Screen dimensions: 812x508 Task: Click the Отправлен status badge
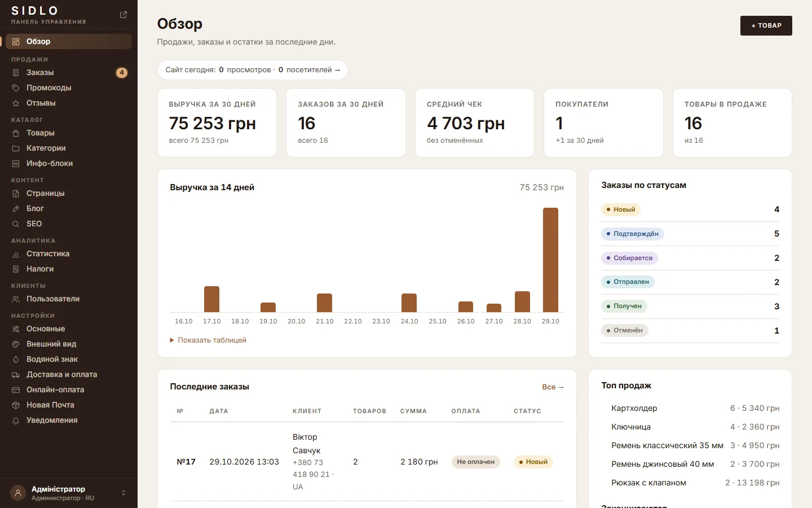click(x=628, y=282)
